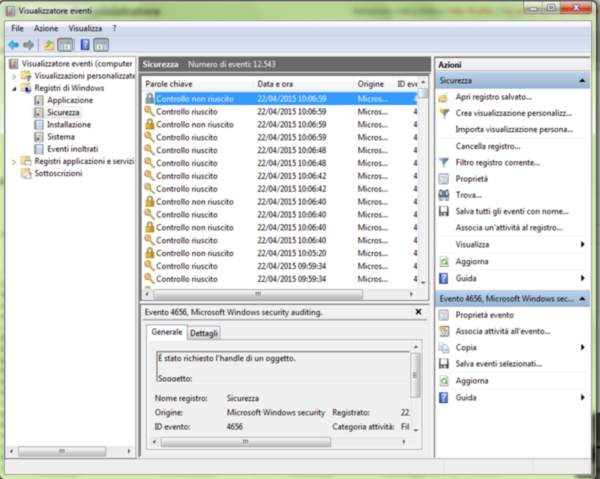This screenshot has width=600, height=479.
Task: Close the event preview pane with X
Action: point(419,312)
